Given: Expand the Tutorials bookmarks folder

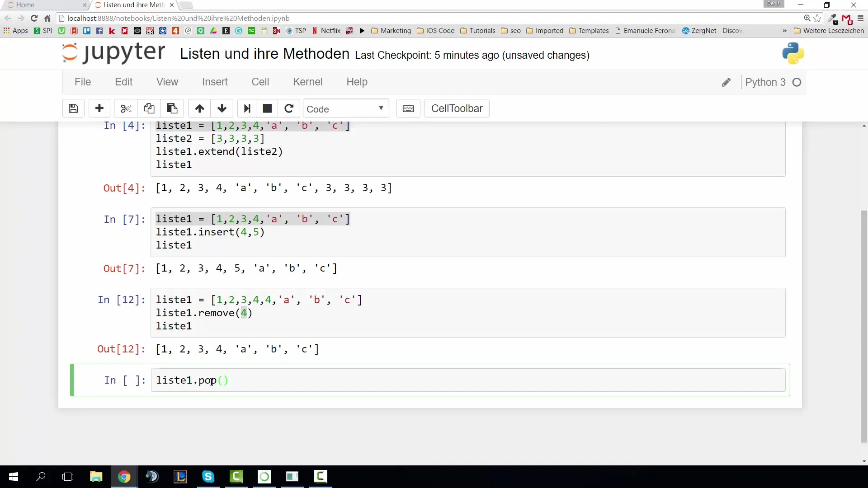Looking at the screenshot, I should tap(478, 31).
